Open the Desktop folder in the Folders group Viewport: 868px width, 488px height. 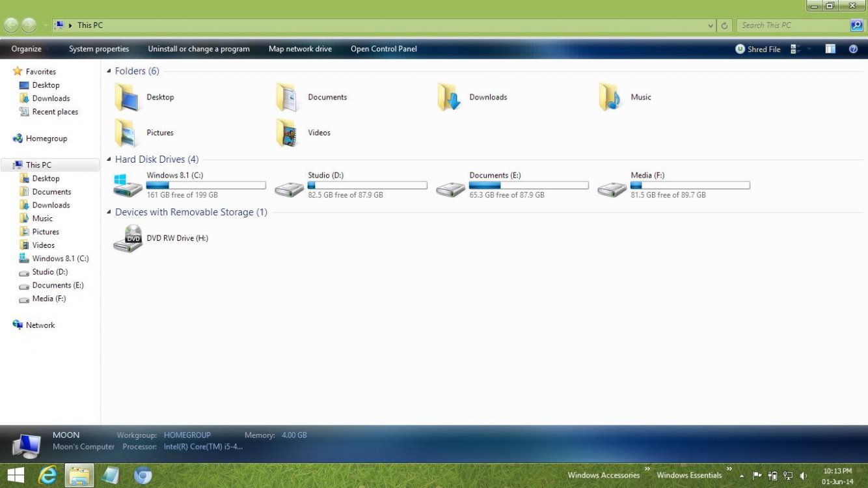pyautogui.click(x=144, y=98)
